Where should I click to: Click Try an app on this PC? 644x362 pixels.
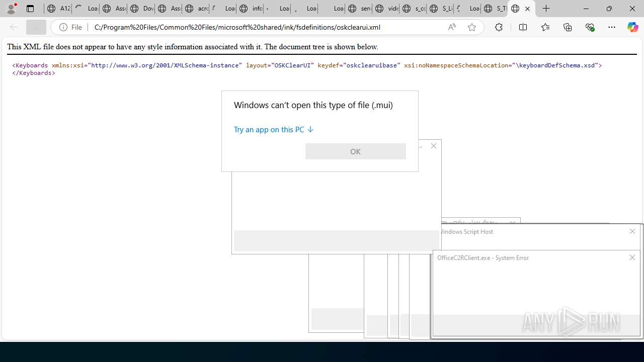274,130
